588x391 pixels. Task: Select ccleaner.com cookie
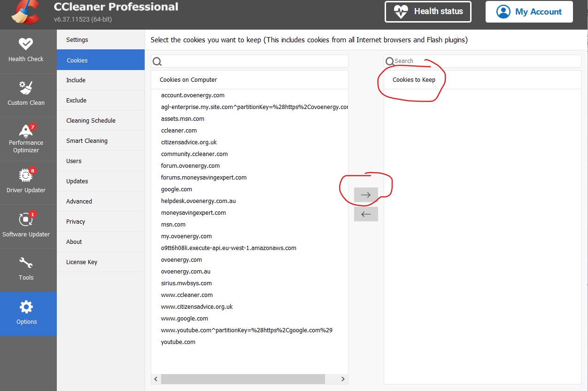[x=179, y=131]
